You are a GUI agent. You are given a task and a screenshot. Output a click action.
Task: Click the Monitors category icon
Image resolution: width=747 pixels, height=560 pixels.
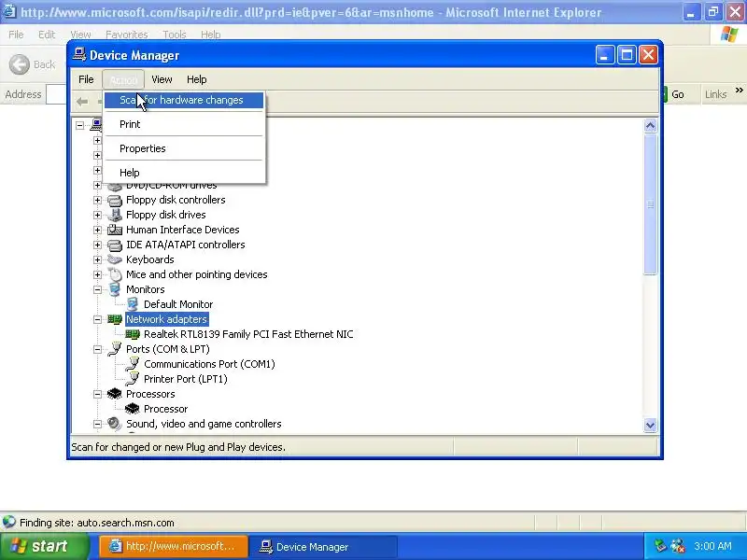coord(115,289)
